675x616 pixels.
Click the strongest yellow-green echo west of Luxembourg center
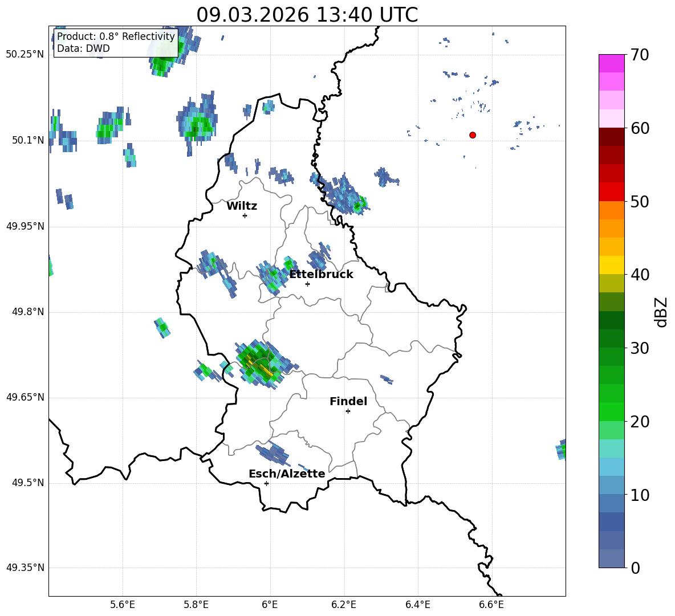261,365
